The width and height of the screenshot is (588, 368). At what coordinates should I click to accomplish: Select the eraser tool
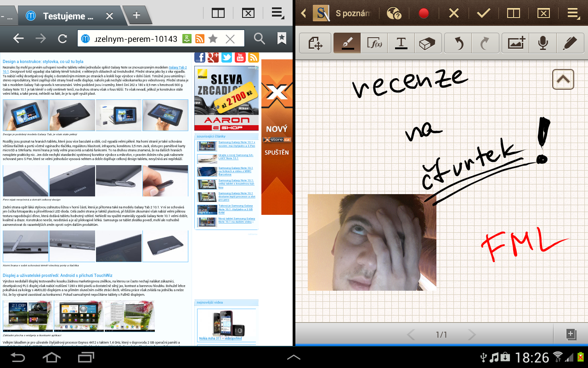tap(428, 44)
